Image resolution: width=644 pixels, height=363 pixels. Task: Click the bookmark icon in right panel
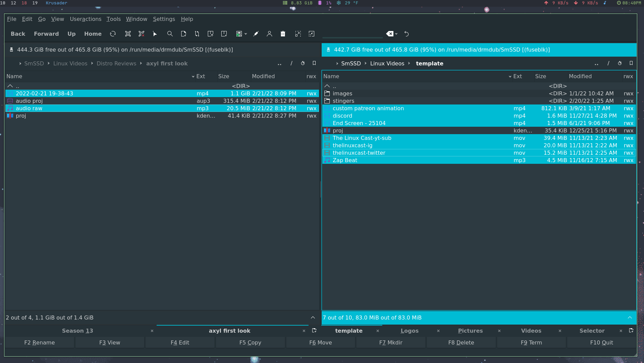631,63
